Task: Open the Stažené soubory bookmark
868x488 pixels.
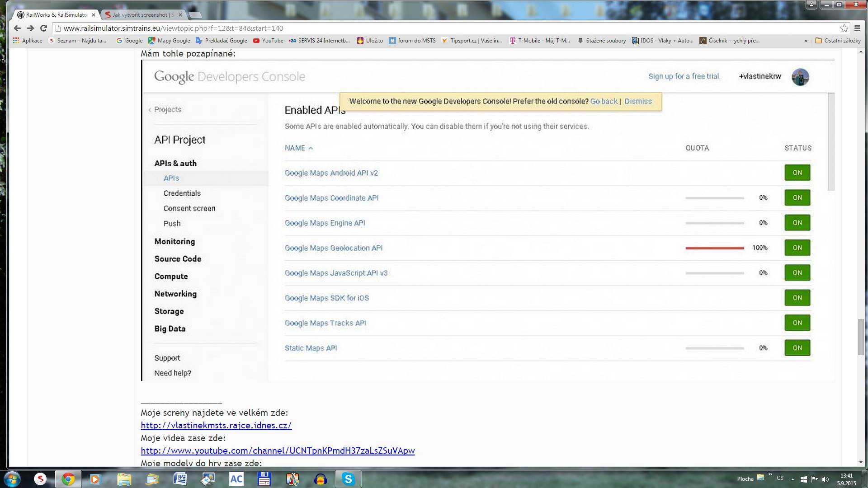Action: (x=602, y=41)
